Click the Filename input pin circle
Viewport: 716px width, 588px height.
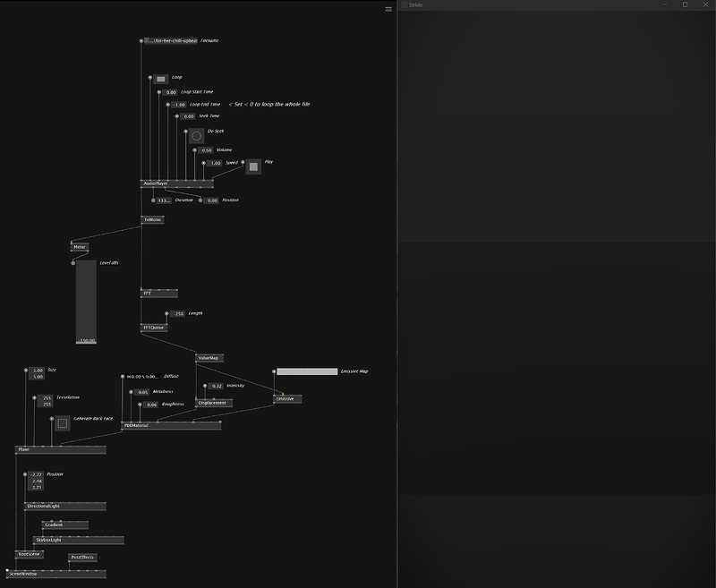141,40
